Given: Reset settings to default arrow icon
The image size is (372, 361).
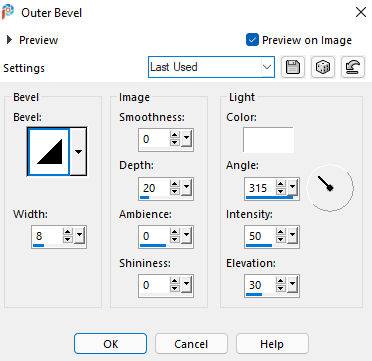Looking at the screenshot, I should tap(353, 67).
